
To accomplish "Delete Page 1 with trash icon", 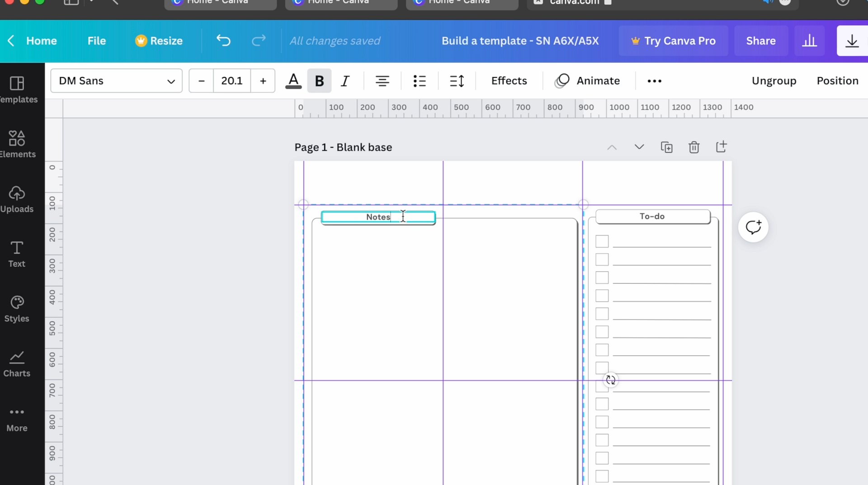I will pos(694,147).
